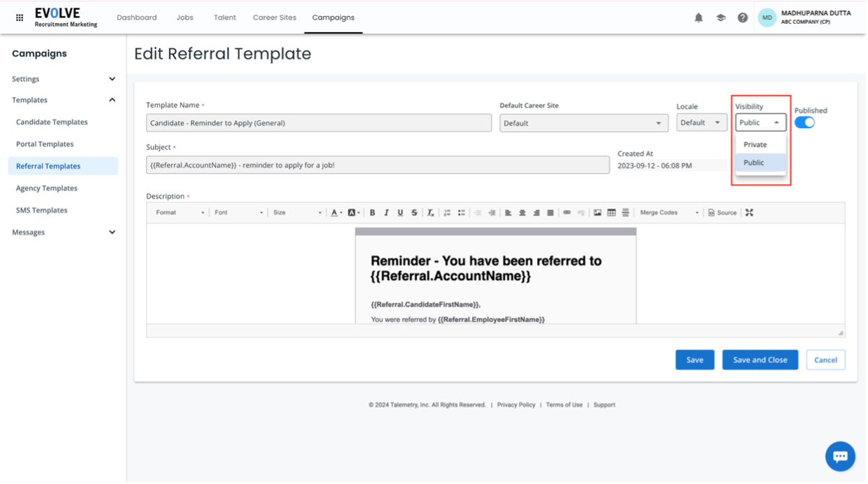Viewport: 868px width, 484px height.
Task: Apply italic formatting in editor toolbar
Action: (x=386, y=212)
